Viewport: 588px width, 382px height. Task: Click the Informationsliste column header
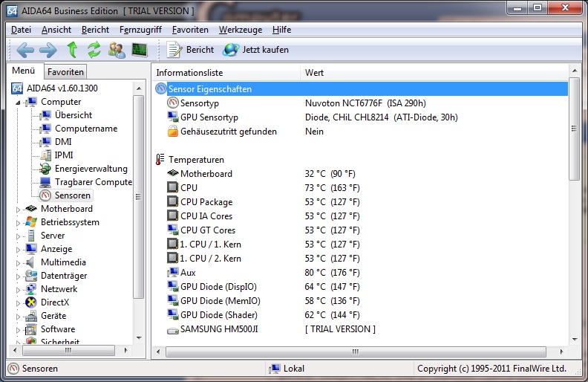226,72
